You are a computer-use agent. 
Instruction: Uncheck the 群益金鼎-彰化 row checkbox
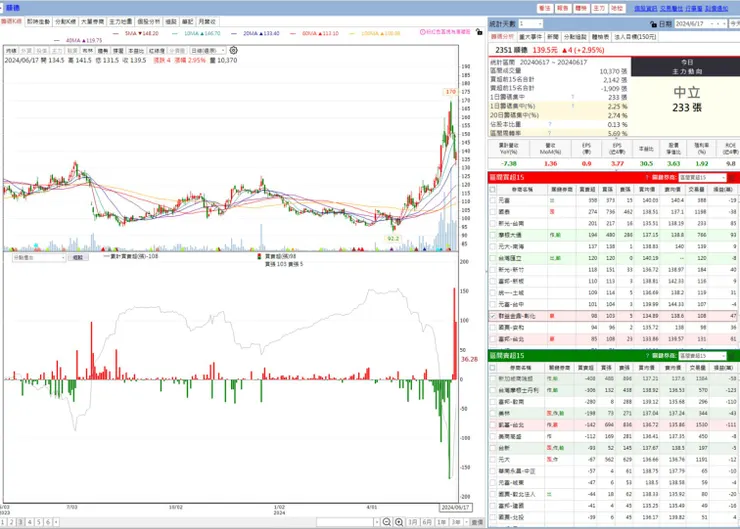(x=493, y=316)
